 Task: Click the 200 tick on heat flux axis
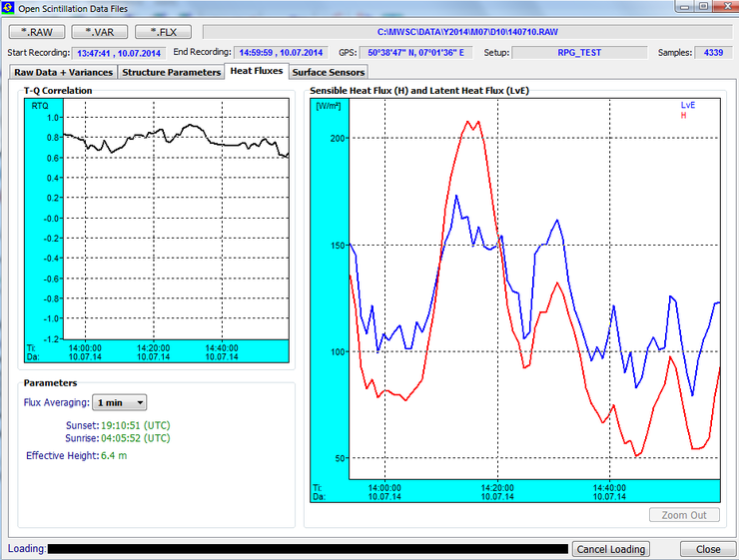tap(338, 138)
